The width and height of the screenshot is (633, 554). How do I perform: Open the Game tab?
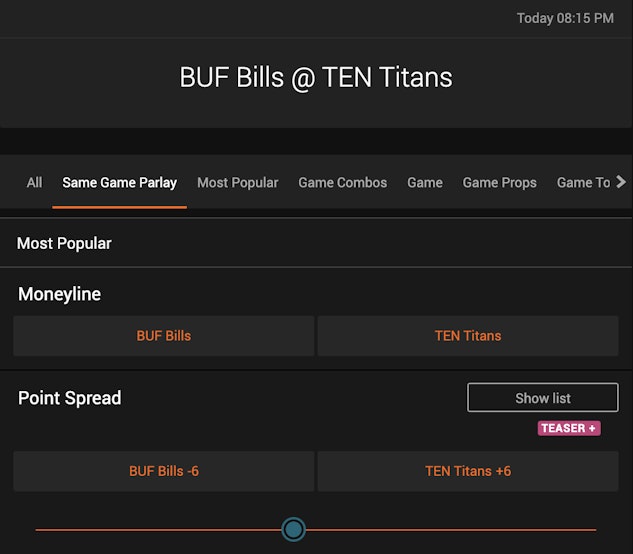424,183
